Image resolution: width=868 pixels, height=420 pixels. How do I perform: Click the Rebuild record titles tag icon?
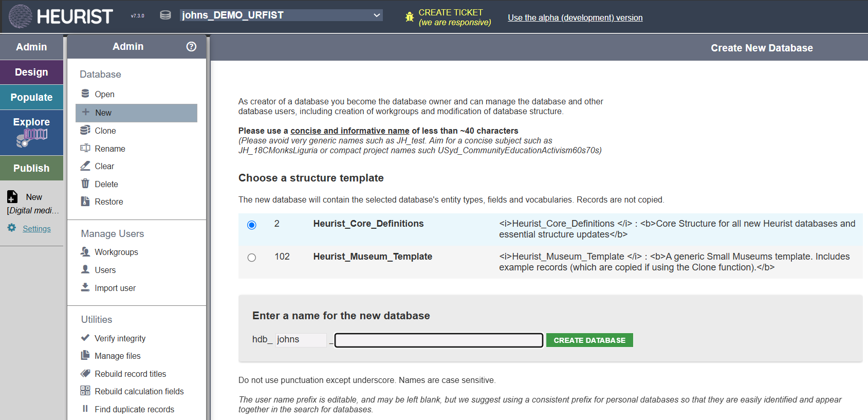[85, 373]
